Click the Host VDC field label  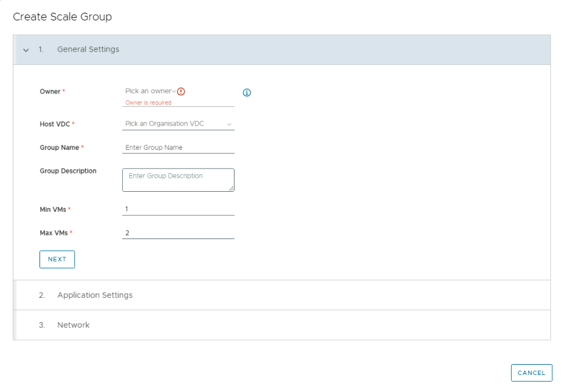55,124
